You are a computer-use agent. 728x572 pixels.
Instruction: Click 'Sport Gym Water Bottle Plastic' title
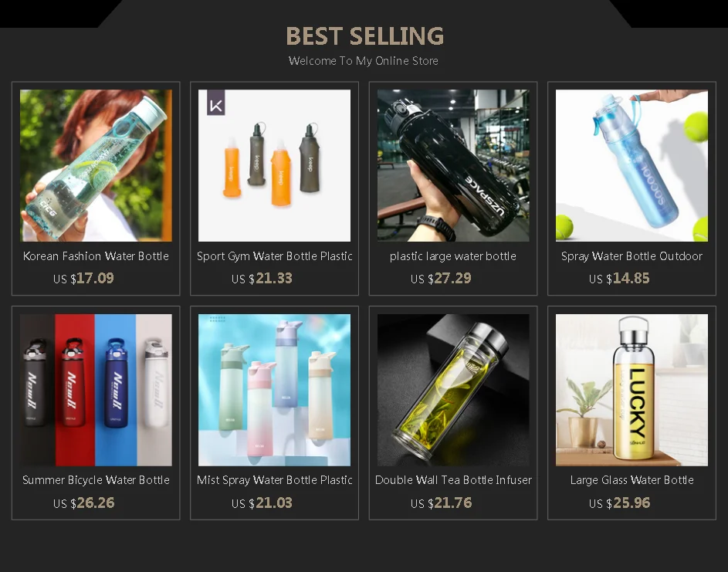tap(274, 256)
